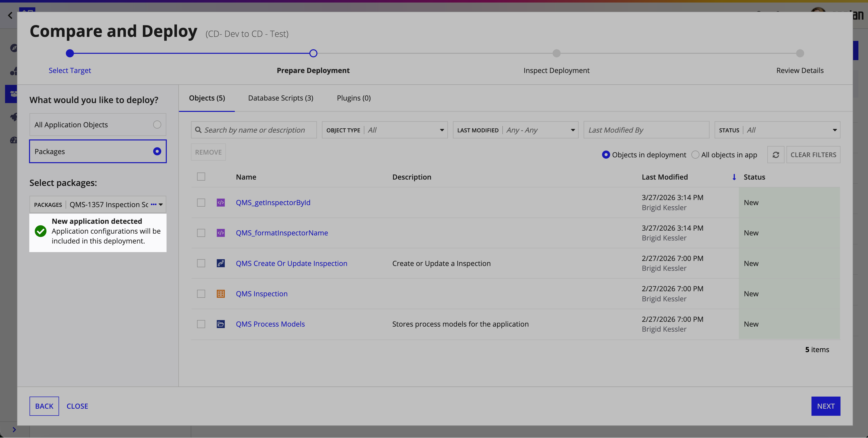Check the box for QMS_formatInspectorName
Image resolution: width=868 pixels, height=438 pixels.
[201, 233]
